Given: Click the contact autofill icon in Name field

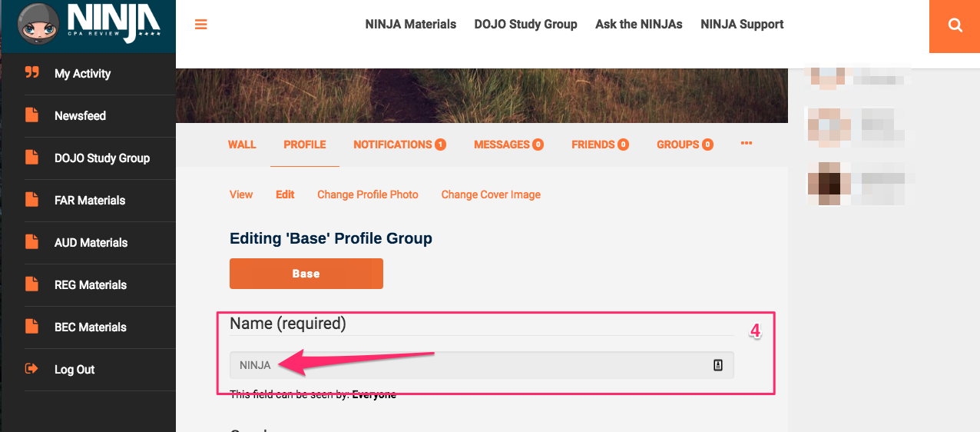Looking at the screenshot, I should pyautogui.click(x=718, y=365).
